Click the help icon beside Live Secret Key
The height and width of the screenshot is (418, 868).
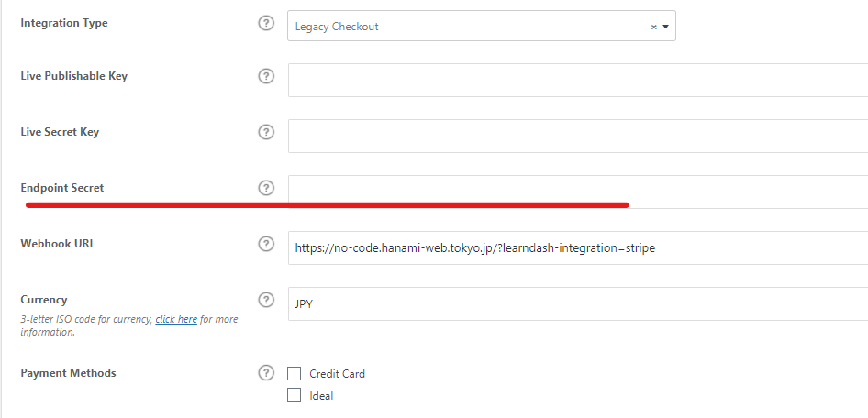coord(266,132)
